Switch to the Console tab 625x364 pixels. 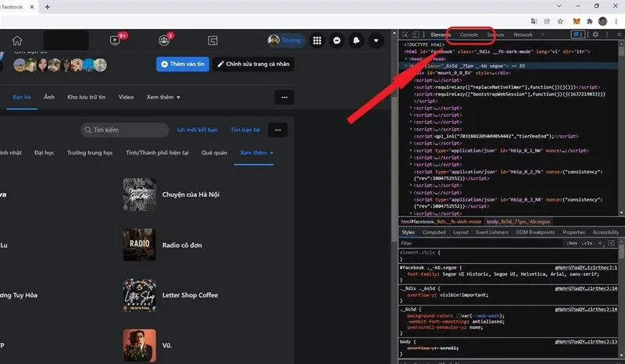[x=469, y=34]
